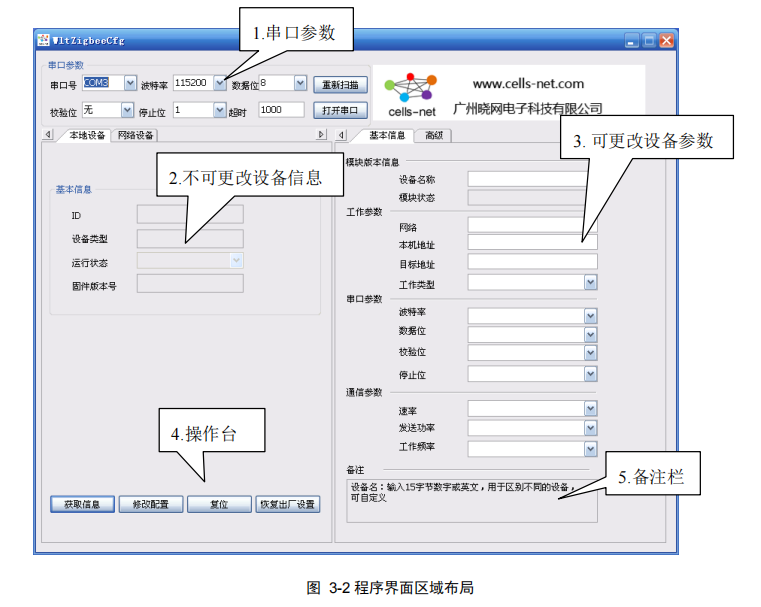The height and width of the screenshot is (607, 761).
Task: Expand the 发送功率 dropdown
Action: (x=590, y=428)
